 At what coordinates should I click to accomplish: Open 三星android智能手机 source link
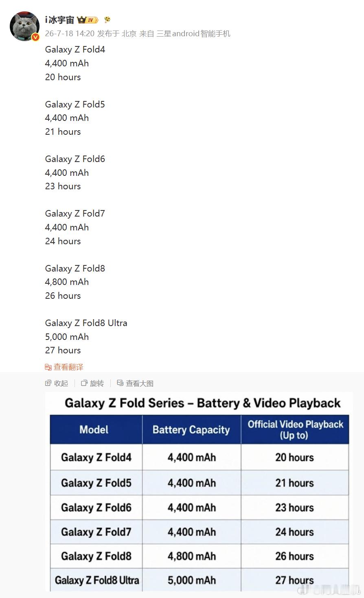tap(193, 33)
